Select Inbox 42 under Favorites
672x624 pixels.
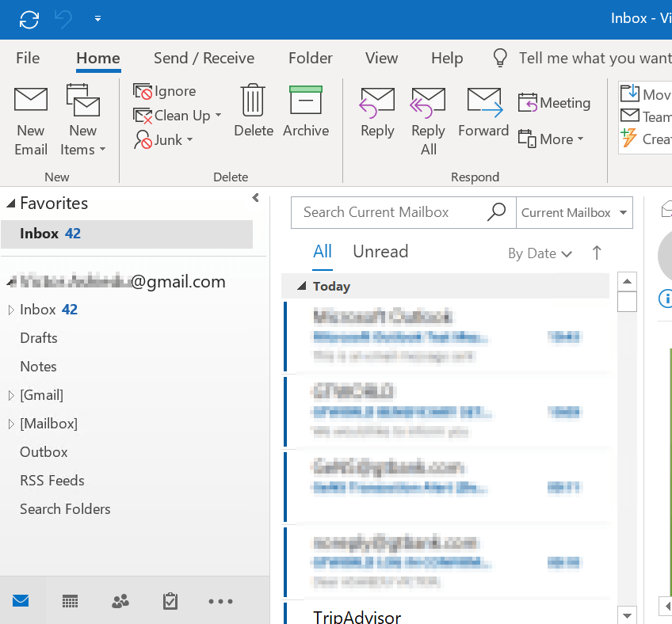[127, 234]
